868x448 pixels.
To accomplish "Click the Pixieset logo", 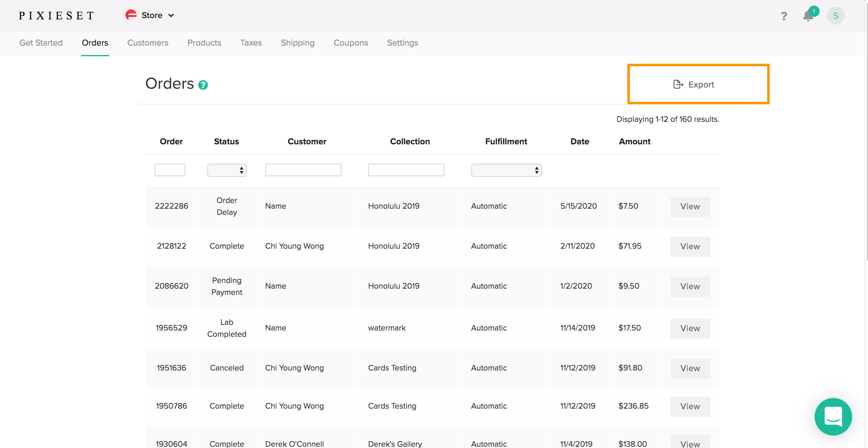I will pos(56,16).
